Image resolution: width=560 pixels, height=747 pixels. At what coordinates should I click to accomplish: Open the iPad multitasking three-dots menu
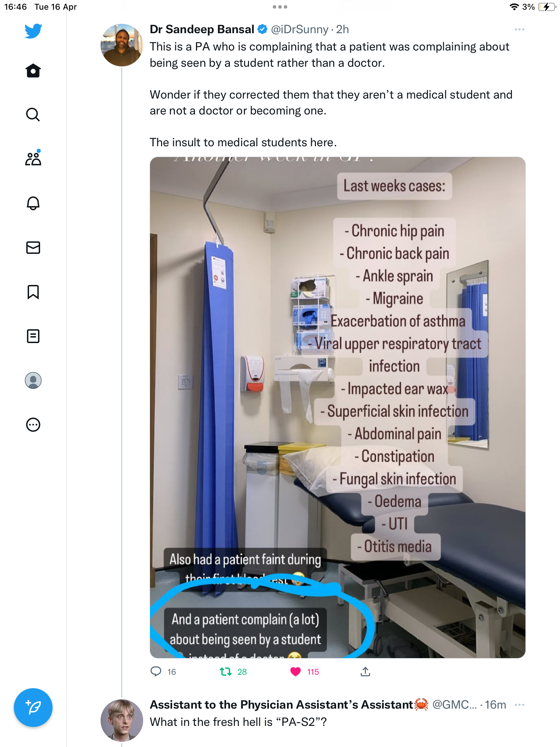(280, 7)
